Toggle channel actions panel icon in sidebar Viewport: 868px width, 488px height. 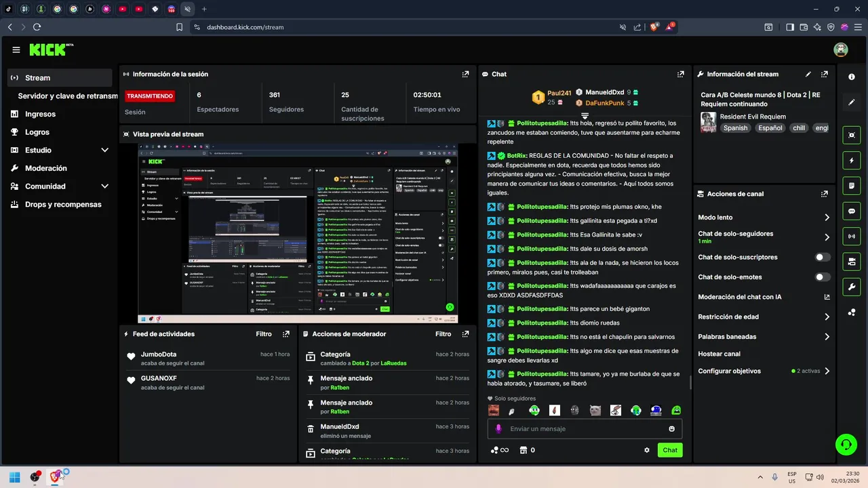tap(852, 262)
